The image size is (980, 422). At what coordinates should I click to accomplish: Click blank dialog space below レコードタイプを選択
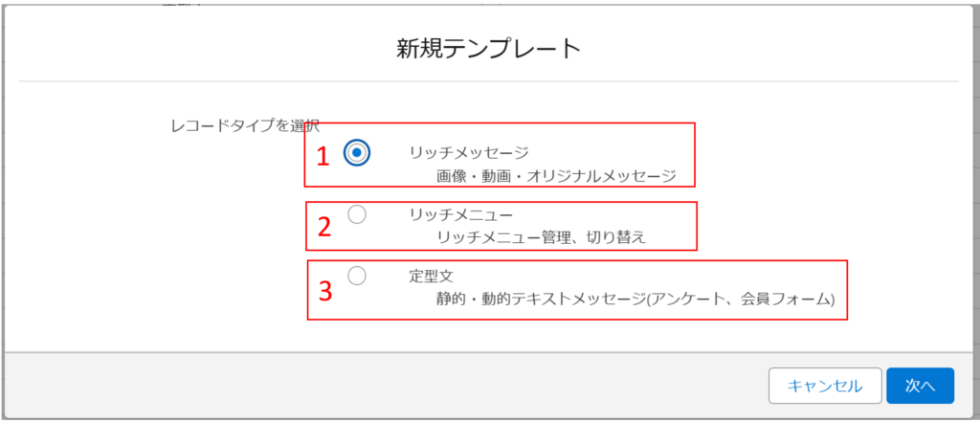click(191, 239)
